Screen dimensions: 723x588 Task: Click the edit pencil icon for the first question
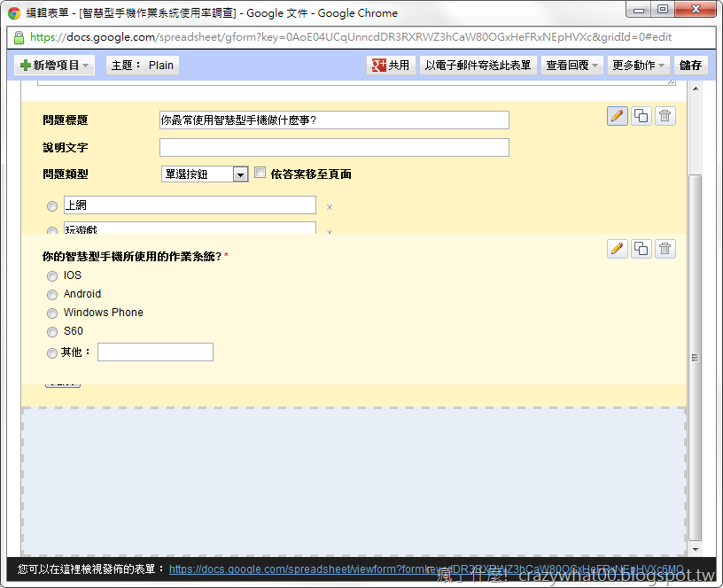click(x=617, y=116)
